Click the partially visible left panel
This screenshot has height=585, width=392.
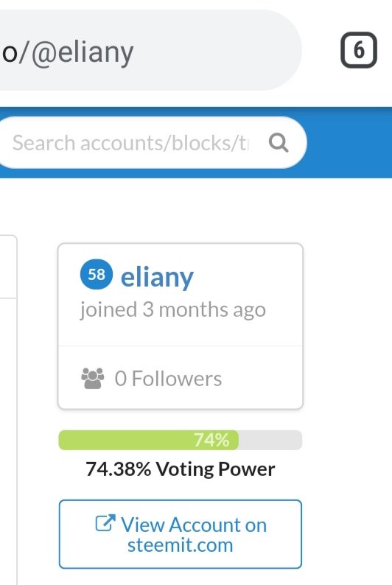click(x=8, y=410)
